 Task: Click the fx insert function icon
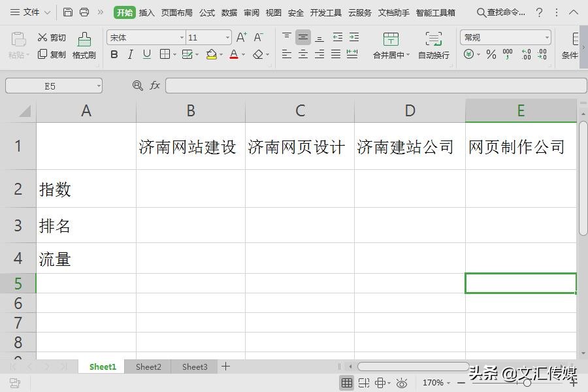pyautogui.click(x=154, y=85)
